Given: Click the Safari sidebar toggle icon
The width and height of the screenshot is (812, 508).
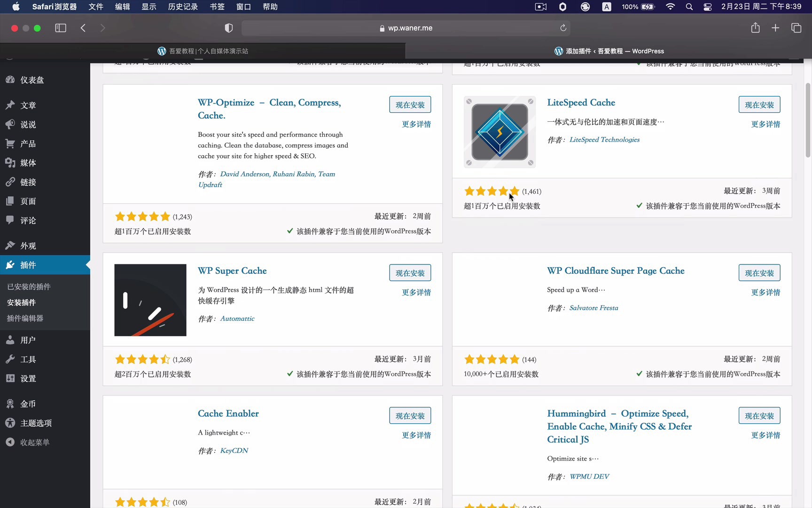Looking at the screenshot, I should coord(61,28).
